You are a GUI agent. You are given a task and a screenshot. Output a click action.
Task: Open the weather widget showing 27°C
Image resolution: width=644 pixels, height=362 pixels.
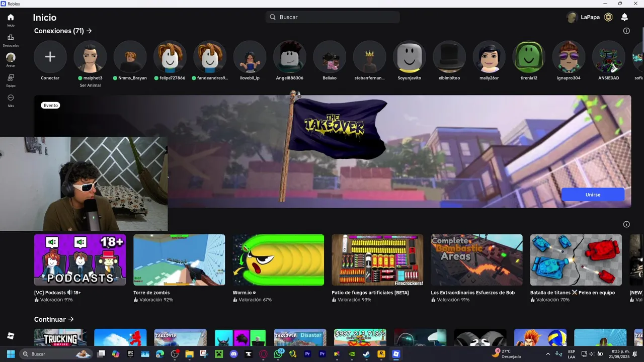(x=507, y=354)
